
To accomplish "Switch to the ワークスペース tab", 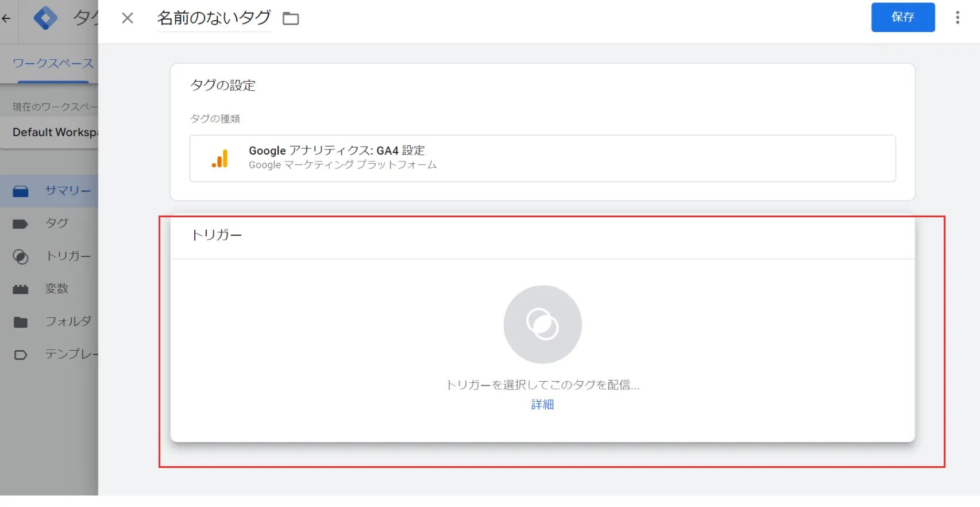I will [53, 63].
